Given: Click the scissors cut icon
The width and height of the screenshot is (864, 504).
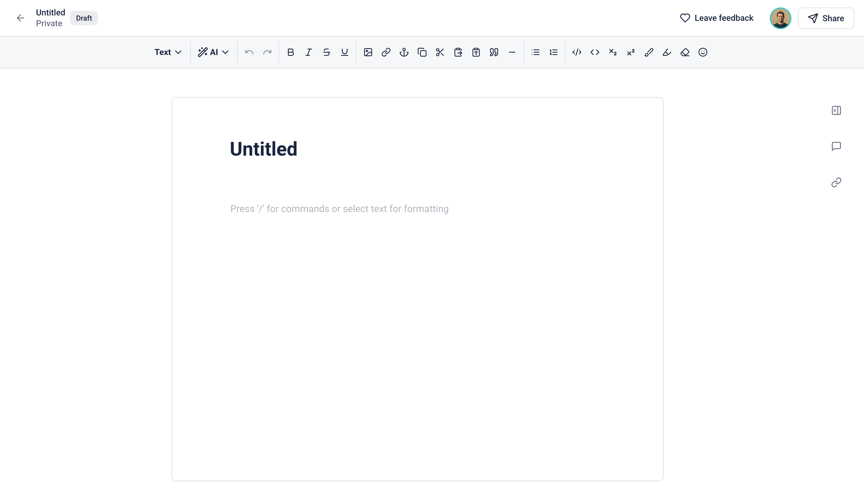Looking at the screenshot, I should pos(440,52).
